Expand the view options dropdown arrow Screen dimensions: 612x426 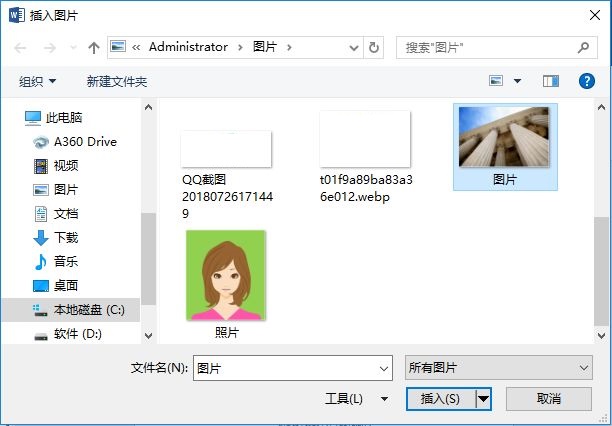click(x=517, y=80)
